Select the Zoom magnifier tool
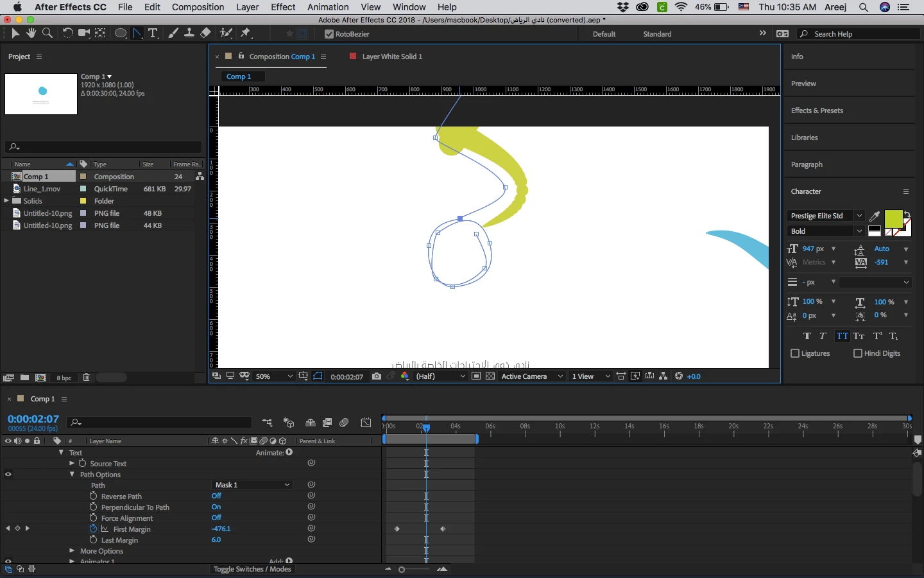Screen dimensions: 924x578 click(x=47, y=33)
